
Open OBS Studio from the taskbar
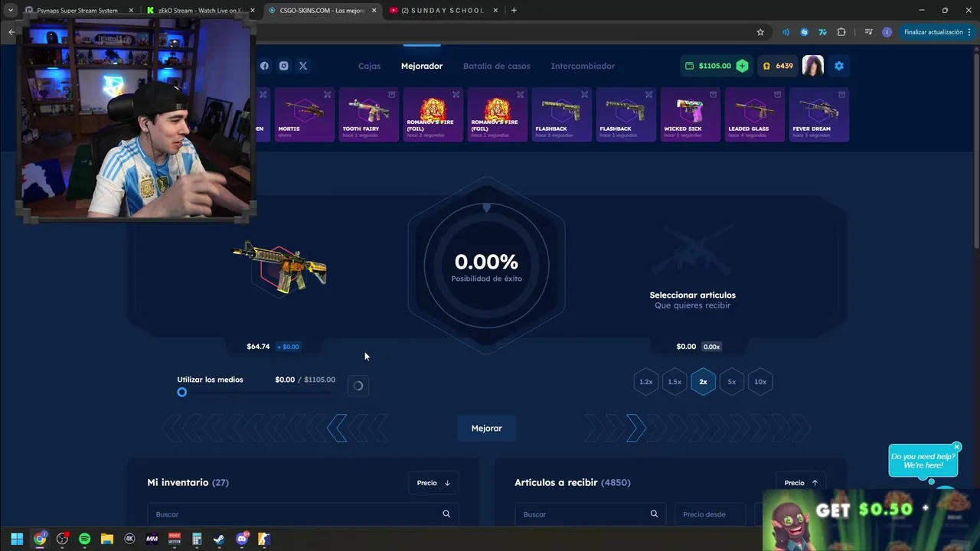[x=62, y=539]
